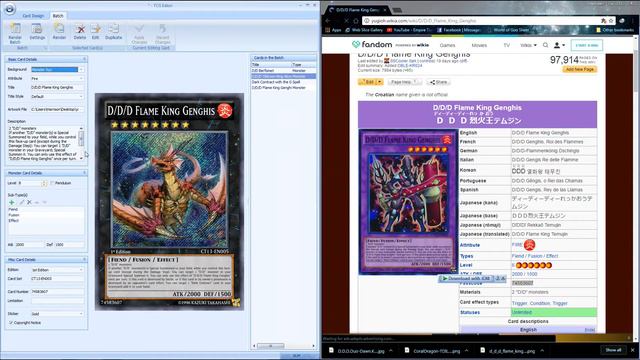Collapse the Monster Card Details panel
Viewport: 640px width, 360px height.
[84, 173]
